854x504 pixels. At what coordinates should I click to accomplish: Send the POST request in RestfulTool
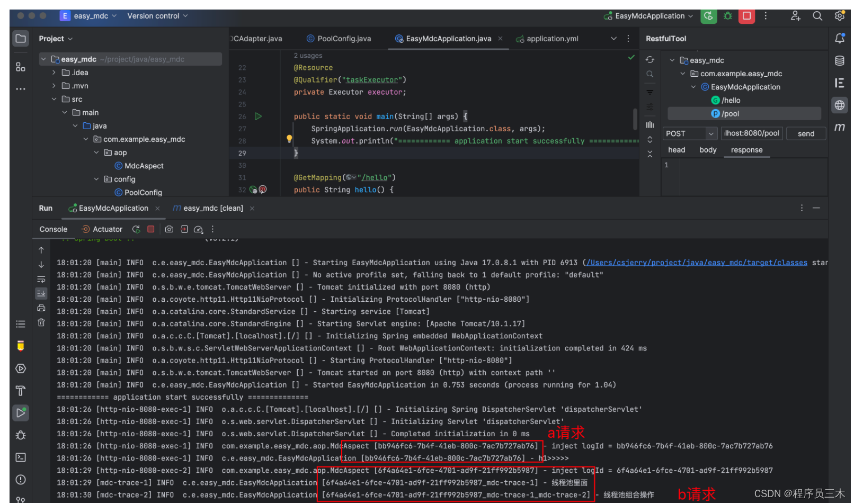pos(806,133)
